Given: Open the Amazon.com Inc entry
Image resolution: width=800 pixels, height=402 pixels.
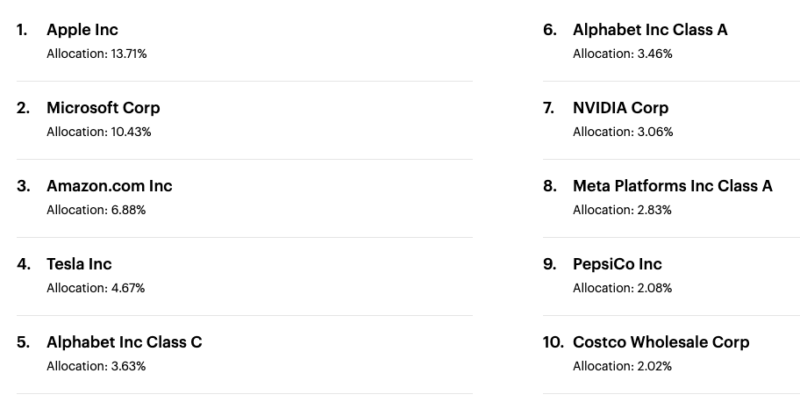Looking at the screenshot, I should point(109,186).
